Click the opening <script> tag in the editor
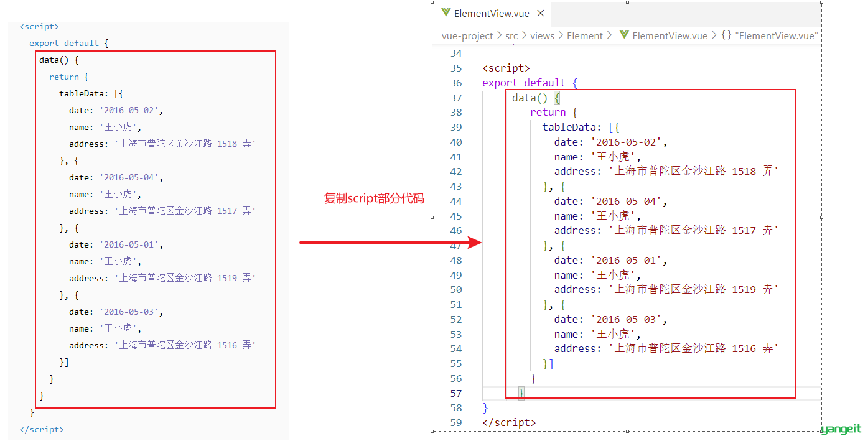The height and width of the screenshot is (441, 868). [x=506, y=68]
